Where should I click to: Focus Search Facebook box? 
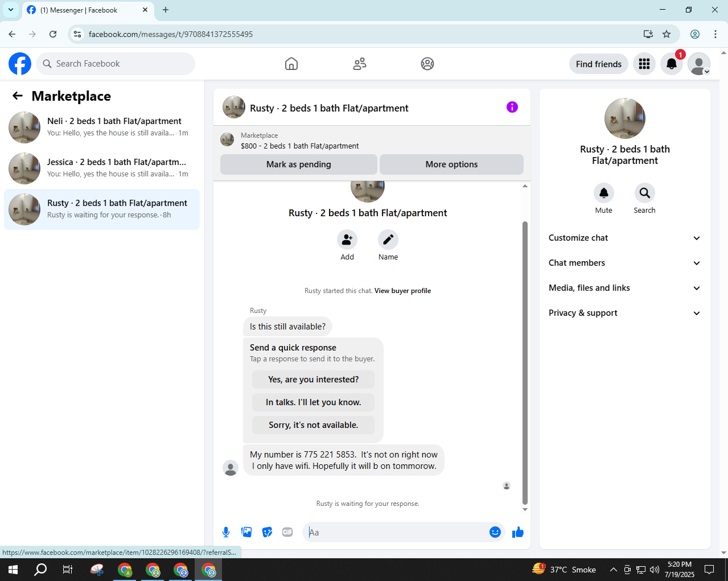(x=116, y=64)
